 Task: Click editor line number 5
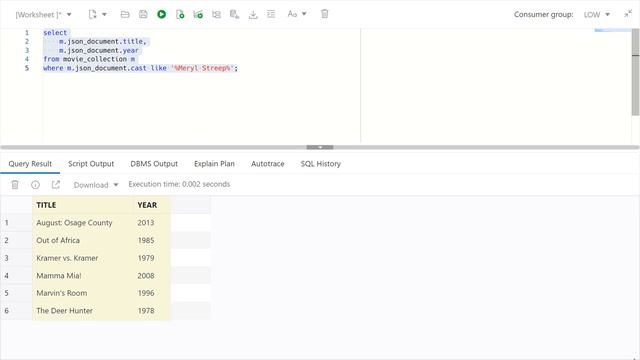[27, 68]
